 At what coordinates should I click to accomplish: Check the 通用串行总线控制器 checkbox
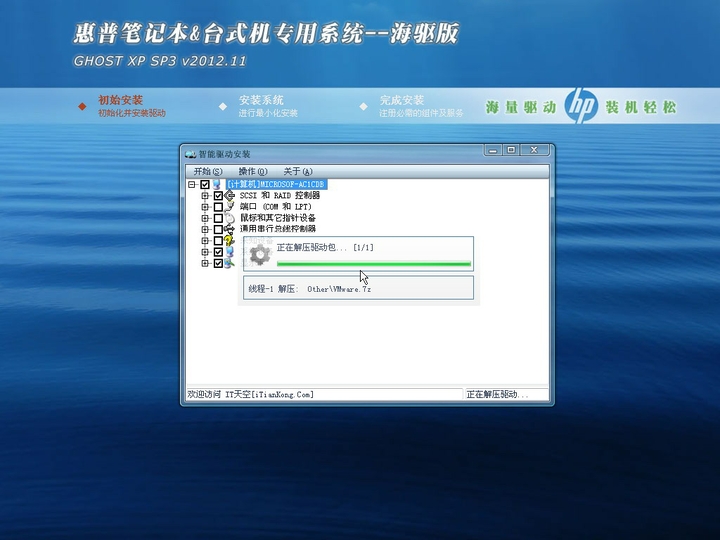[x=218, y=229]
